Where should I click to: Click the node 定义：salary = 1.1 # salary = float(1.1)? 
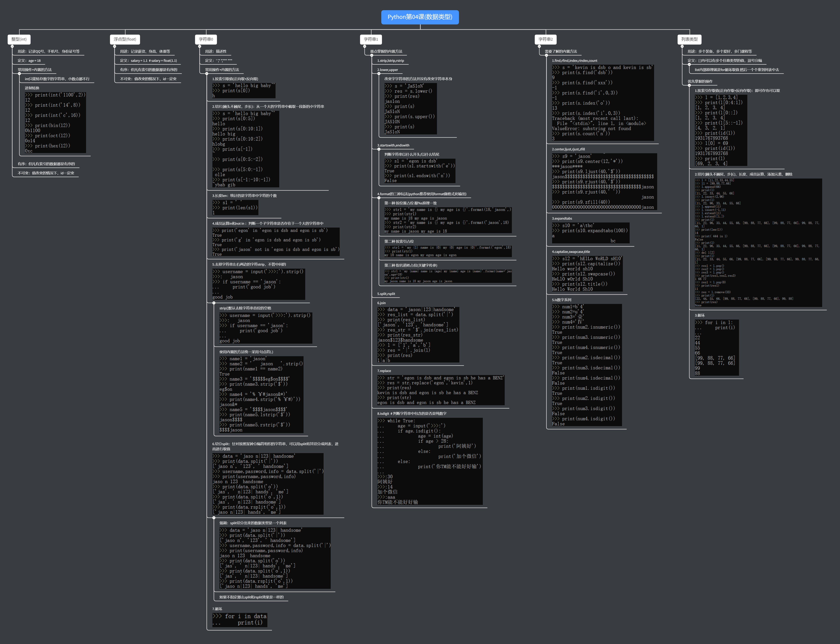point(148,61)
